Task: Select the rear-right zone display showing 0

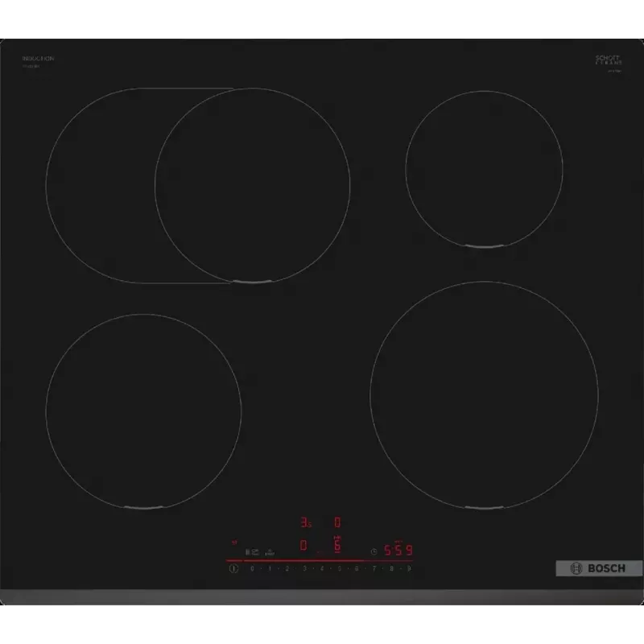Action: coord(337,522)
